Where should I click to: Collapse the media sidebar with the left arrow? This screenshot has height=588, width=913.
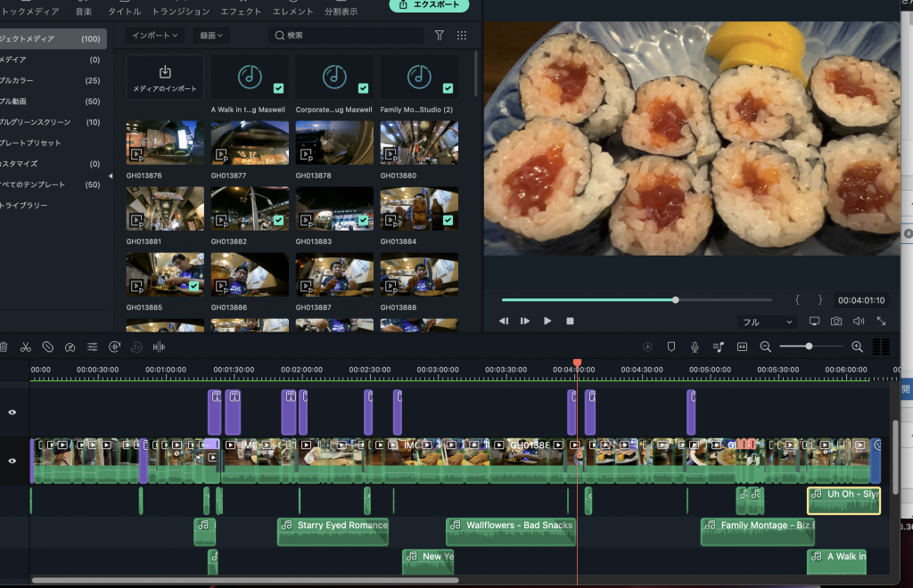coord(111,176)
